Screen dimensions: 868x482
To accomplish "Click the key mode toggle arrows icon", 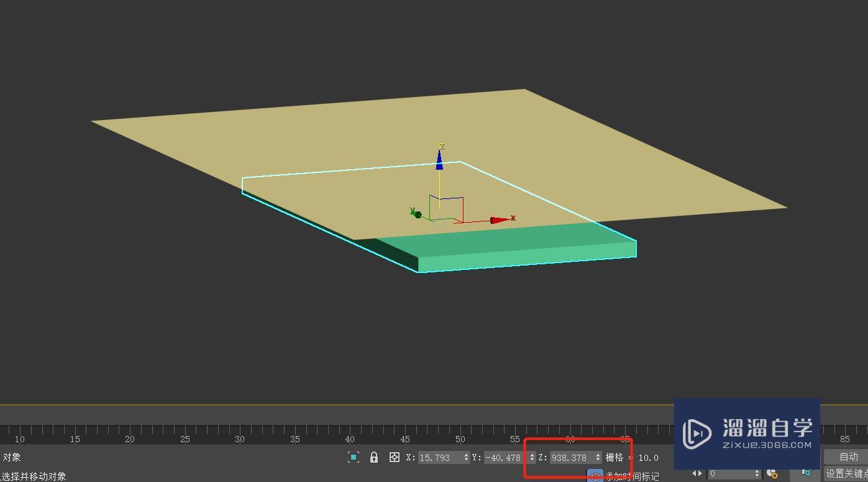I will click(x=697, y=473).
